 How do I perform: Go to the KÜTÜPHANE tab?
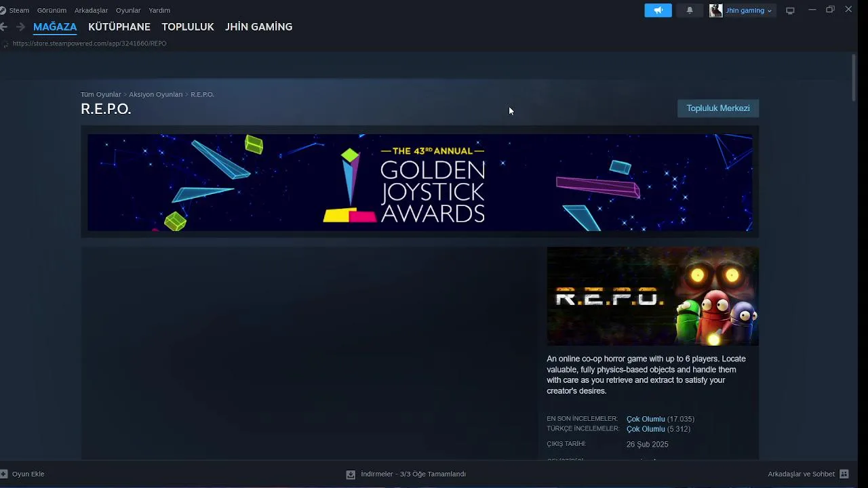click(x=119, y=26)
